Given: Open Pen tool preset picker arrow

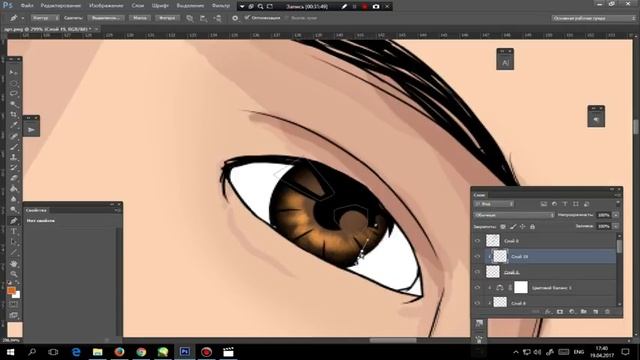Looking at the screenshot, I should 22,18.
